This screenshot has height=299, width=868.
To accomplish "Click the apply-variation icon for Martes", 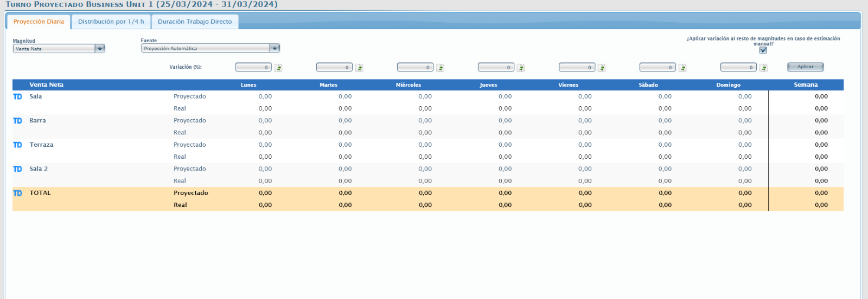I will tap(359, 68).
